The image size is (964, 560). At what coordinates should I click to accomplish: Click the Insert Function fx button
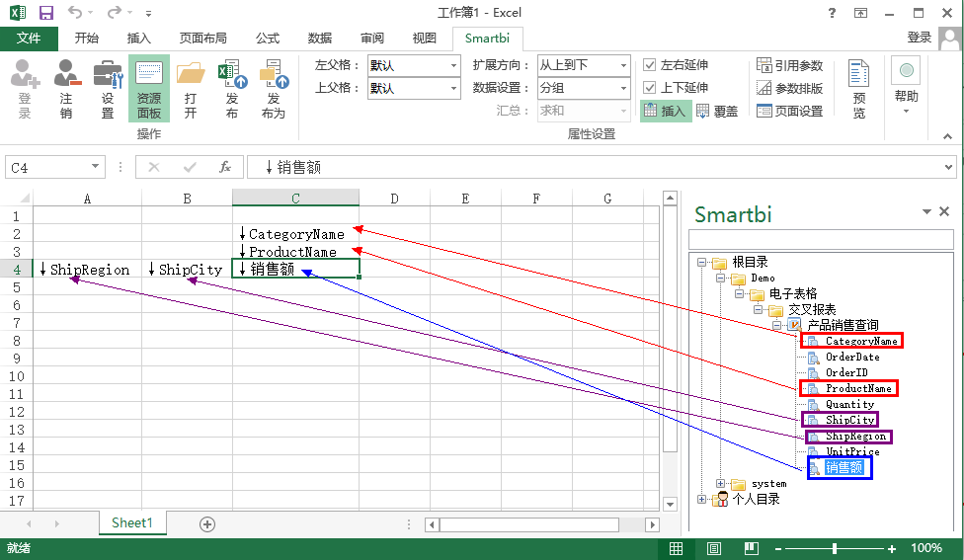point(225,167)
